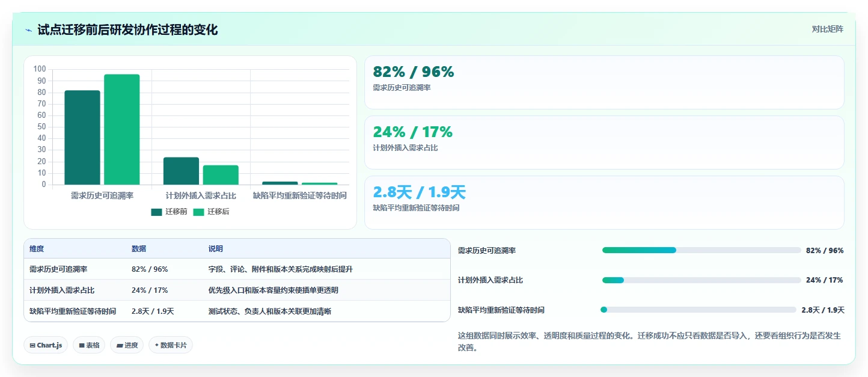Click the 迁移前 bar for 计划外插入需求占比
868x377 pixels.
pyautogui.click(x=181, y=171)
